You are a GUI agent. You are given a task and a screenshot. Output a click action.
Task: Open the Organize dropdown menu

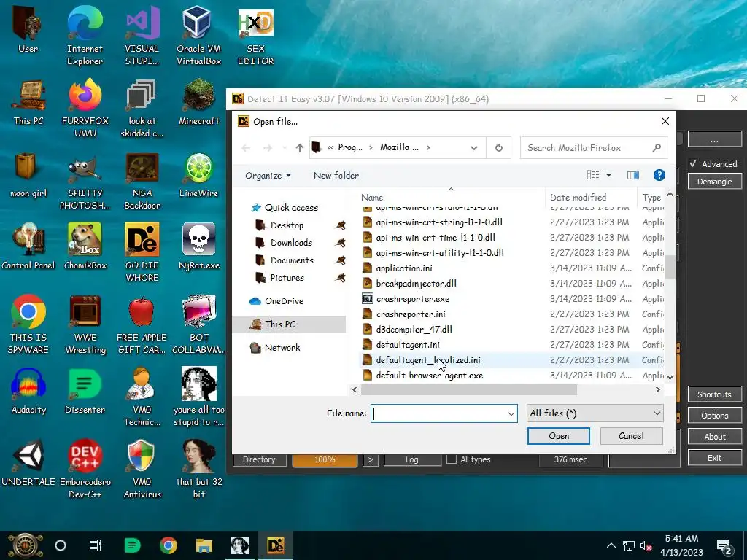click(x=268, y=175)
